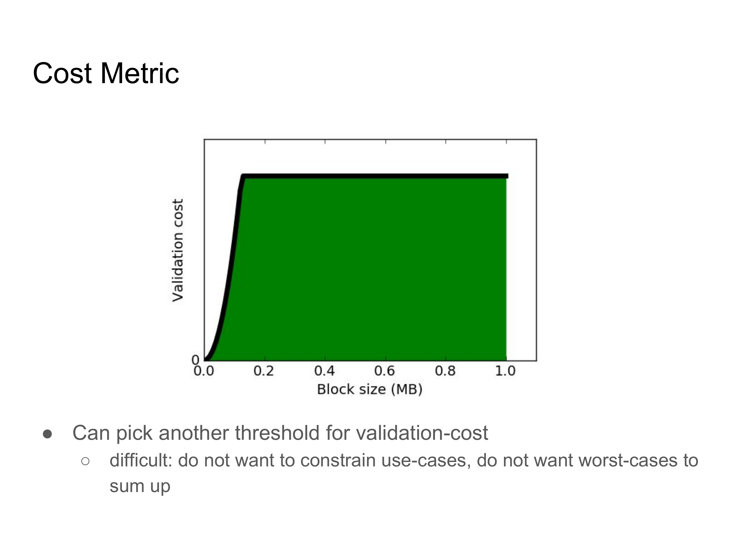Click the 0.6 x-axis tick label
Image resolution: width=747 pixels, height=560 pixels.
[x=385, y=371]
